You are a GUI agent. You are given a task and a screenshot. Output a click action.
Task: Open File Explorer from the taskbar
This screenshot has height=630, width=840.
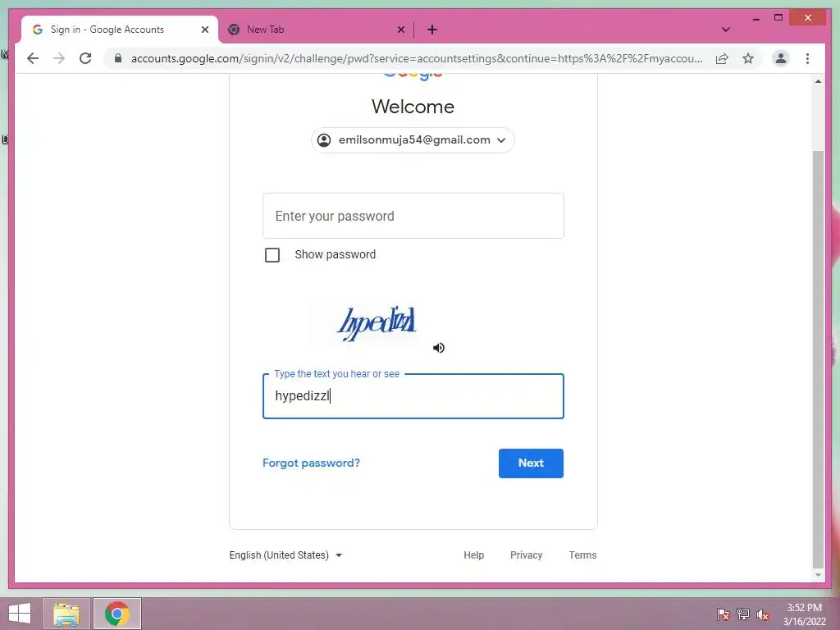[66, 614]
